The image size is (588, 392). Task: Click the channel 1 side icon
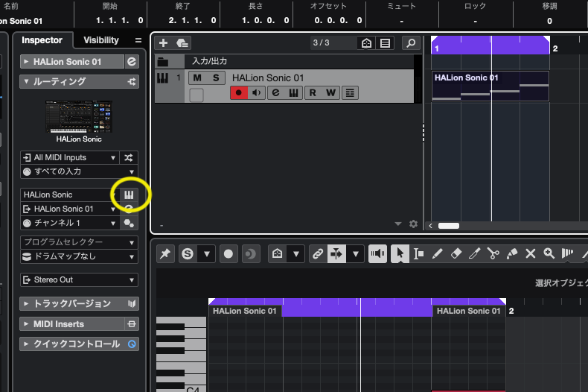point(129,223)
